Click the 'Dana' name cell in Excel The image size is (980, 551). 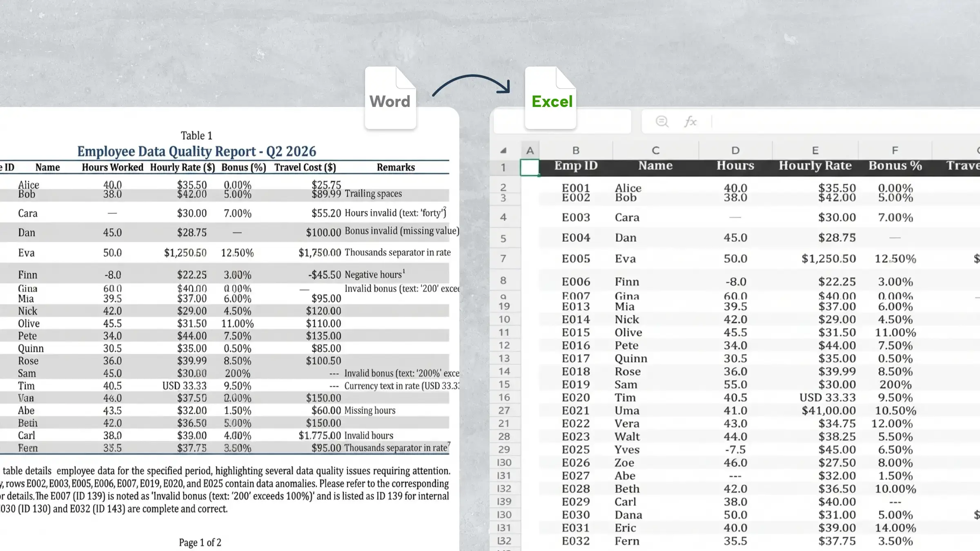click(x=628, y=515)
